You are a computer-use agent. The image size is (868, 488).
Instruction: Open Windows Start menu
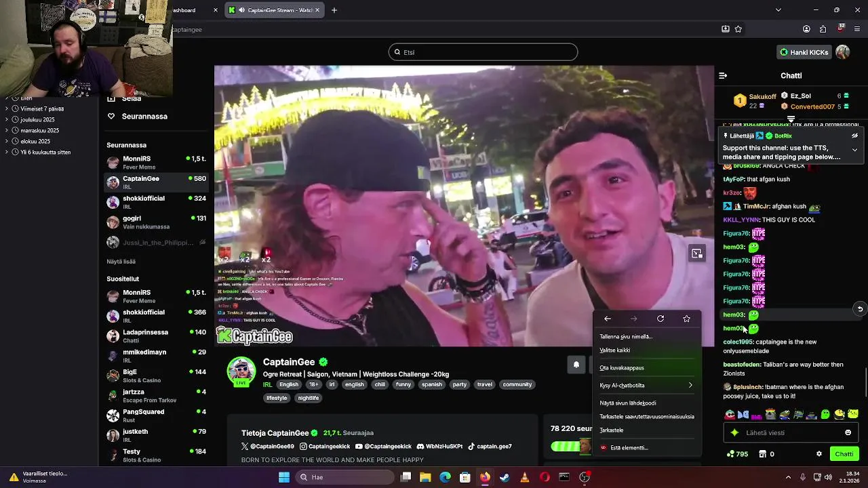[284, 477]
